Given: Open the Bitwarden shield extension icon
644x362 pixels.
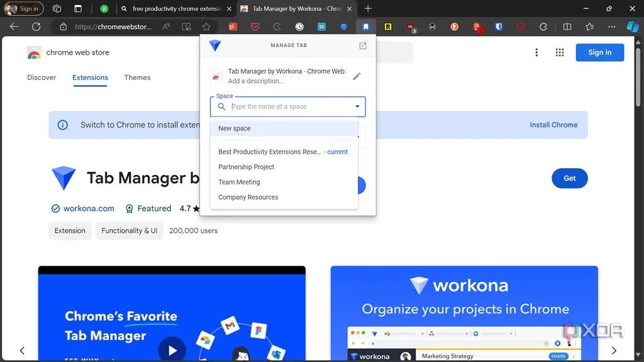Looking at the screenshot, I should pyautogui.click(x=499, y=26).
